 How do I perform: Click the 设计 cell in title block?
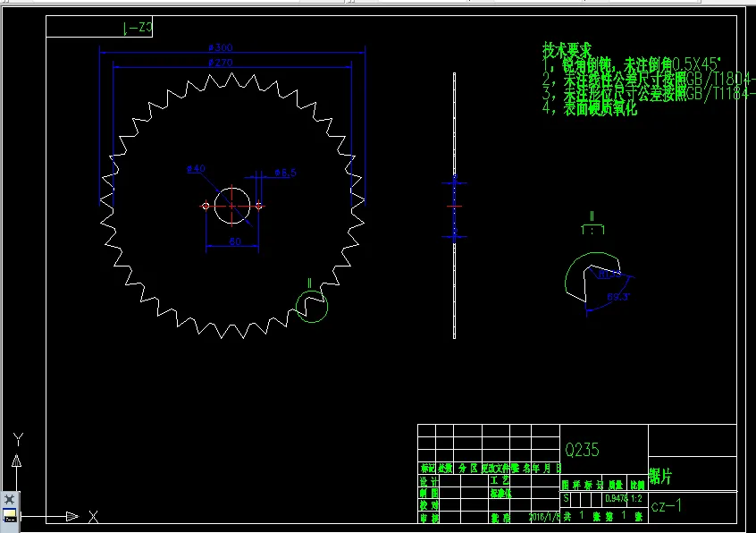(429, 481)
